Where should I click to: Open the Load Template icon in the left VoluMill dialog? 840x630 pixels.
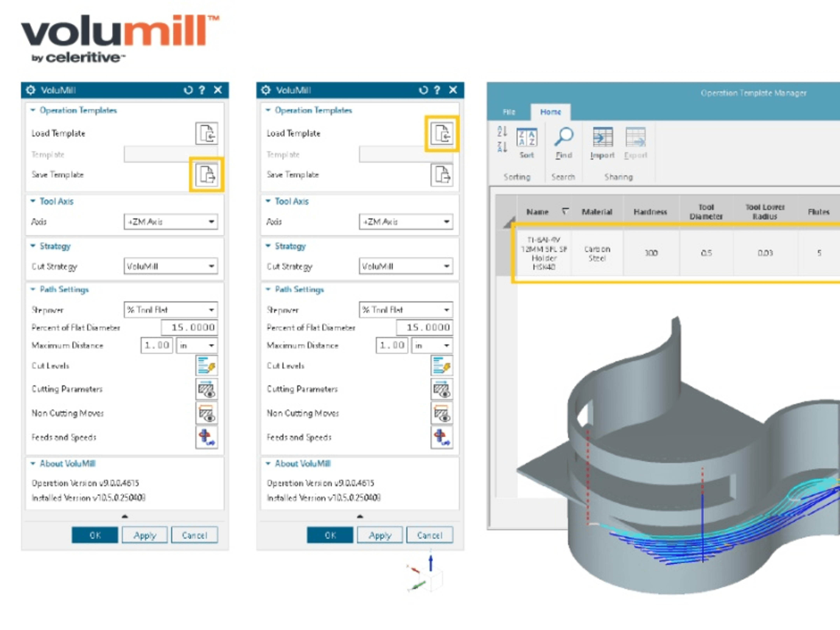(x=207, y=134)
